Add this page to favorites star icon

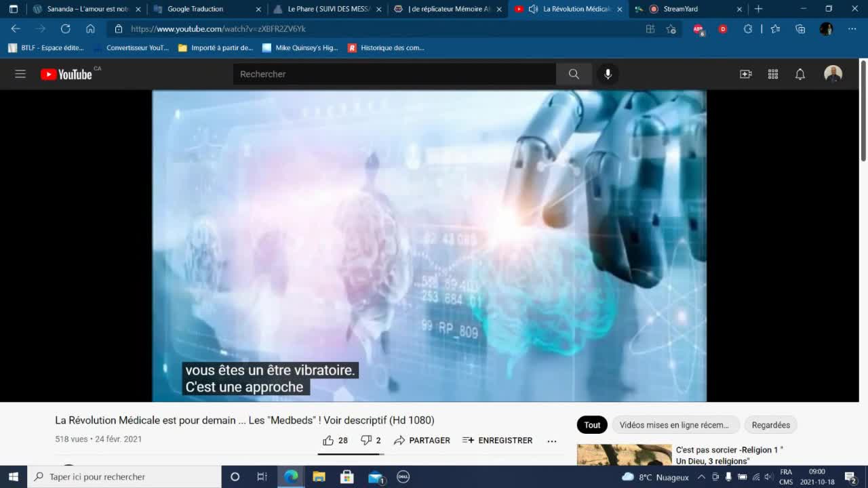(671, 29)
